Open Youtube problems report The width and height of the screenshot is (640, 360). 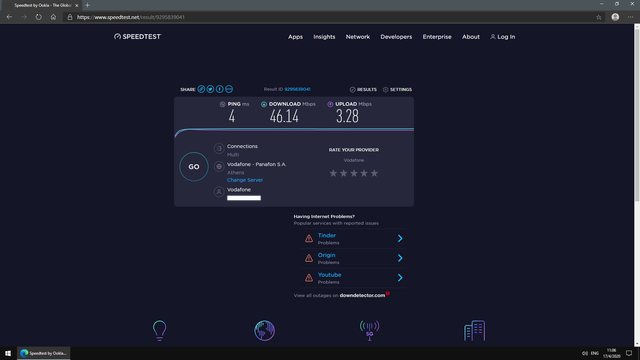[x=329, y=275]
